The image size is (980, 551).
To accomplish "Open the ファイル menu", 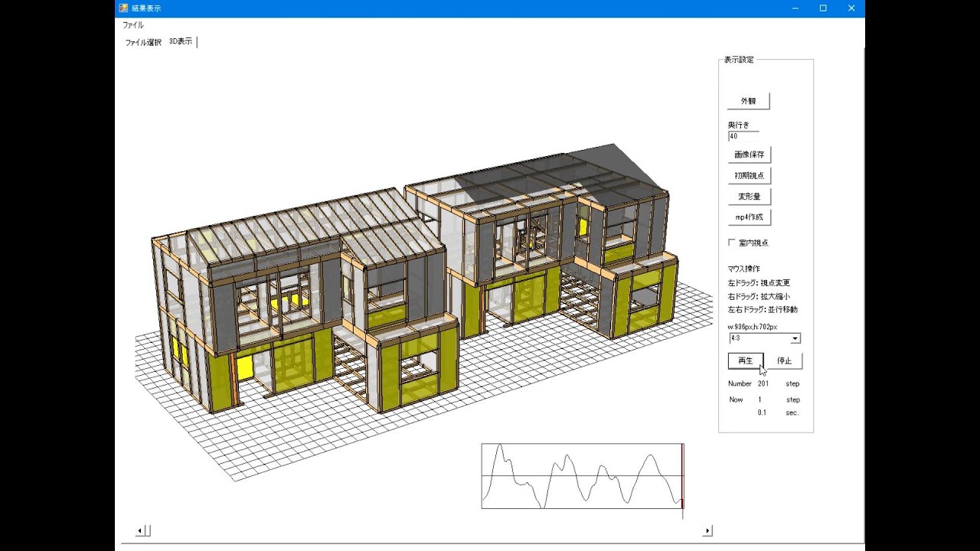I will point(132,25).
